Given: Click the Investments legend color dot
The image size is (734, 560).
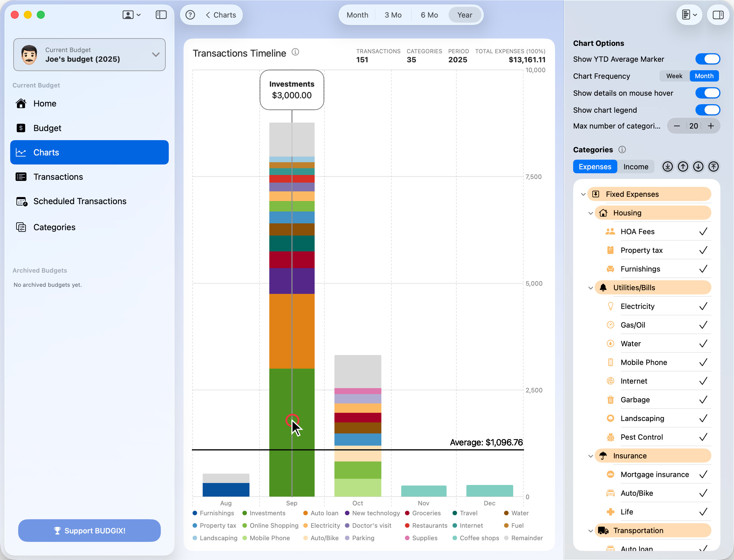Looking at the screenshot, I should point(245,513).
